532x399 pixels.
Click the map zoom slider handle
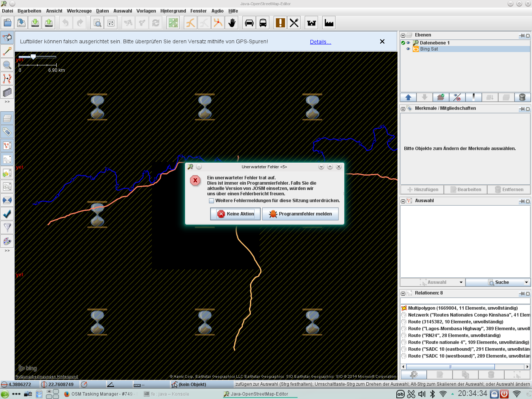33,57
